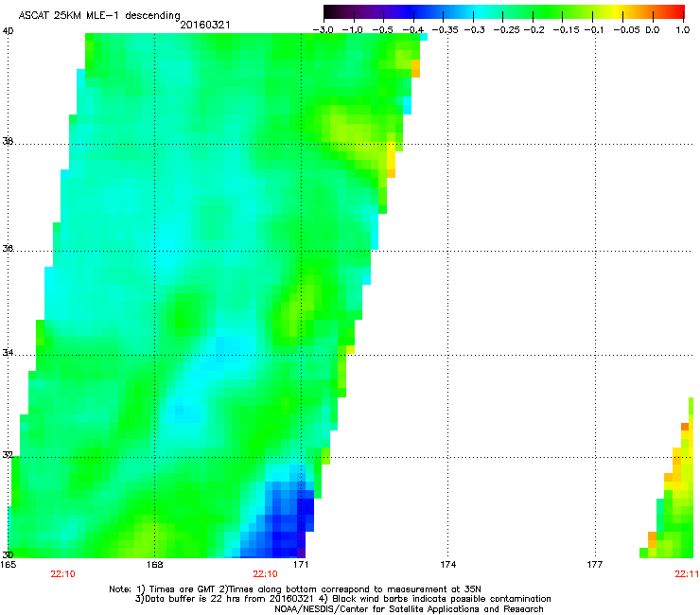The height and width of the screenshot is (615, 700).
Task: Click the colorbar label -0.25
Action: click(x=506, y=30)
